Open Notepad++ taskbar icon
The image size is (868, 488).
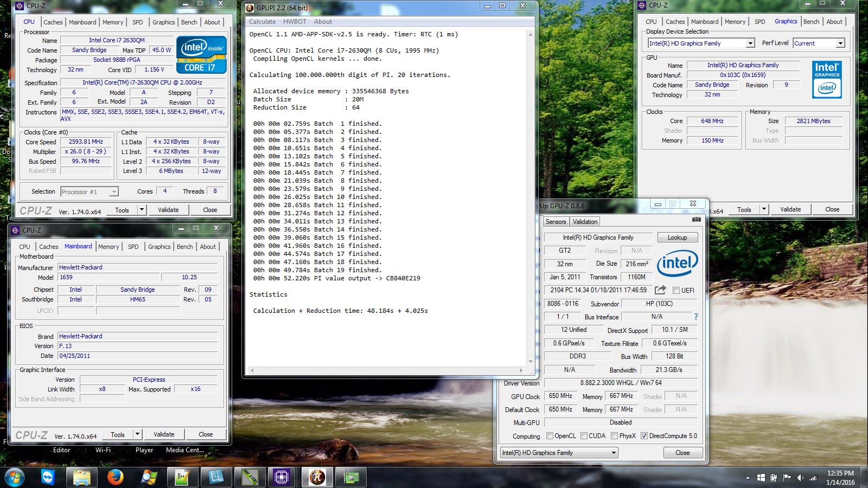(182, 477)
